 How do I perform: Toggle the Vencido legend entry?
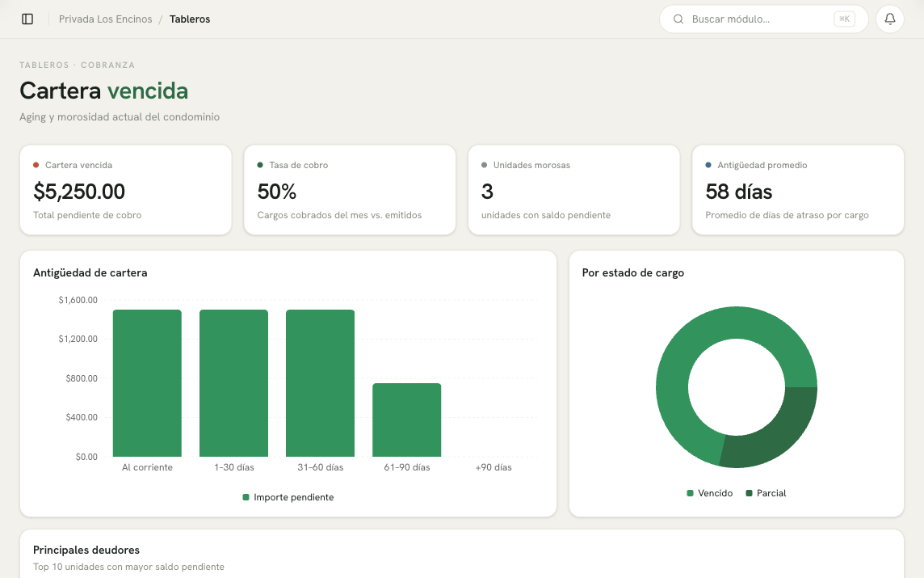[x=709, y=493]
